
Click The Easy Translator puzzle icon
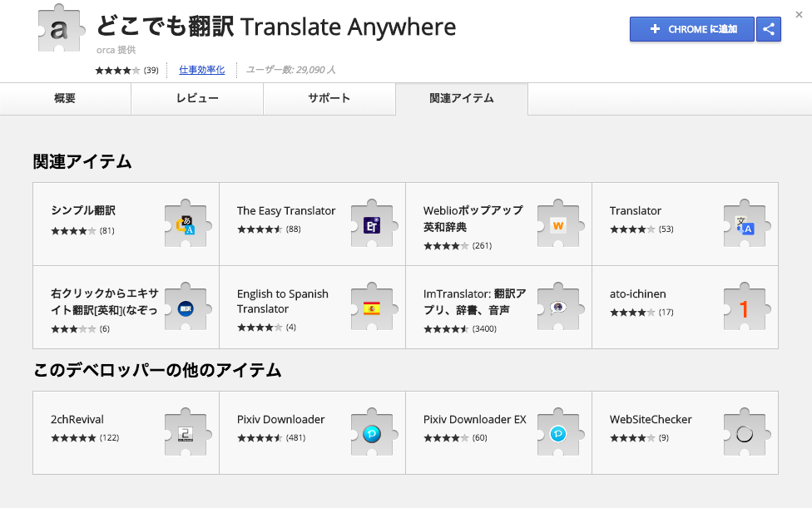coord(373,224)
